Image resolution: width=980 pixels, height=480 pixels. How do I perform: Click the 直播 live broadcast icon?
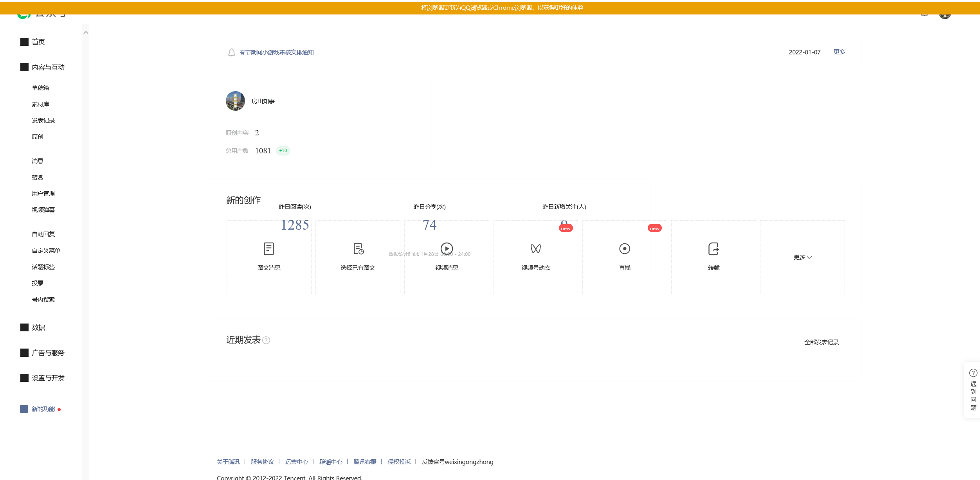[x=625, y=249]
